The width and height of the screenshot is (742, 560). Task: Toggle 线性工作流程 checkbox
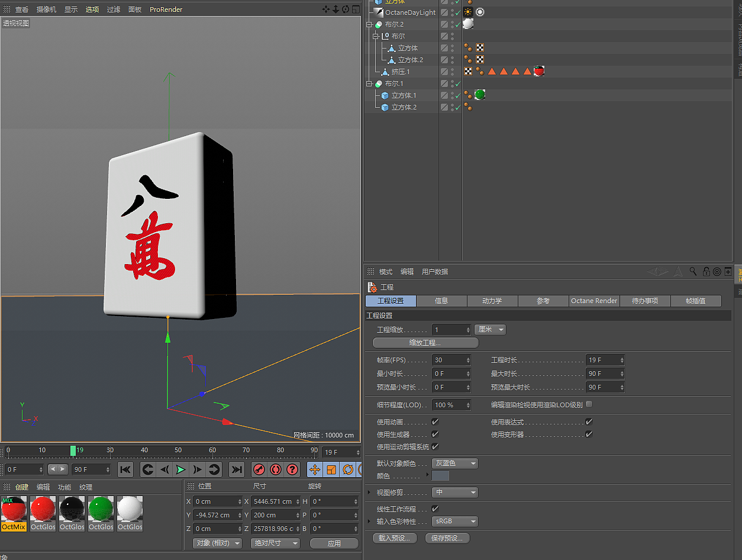(435, 509)
